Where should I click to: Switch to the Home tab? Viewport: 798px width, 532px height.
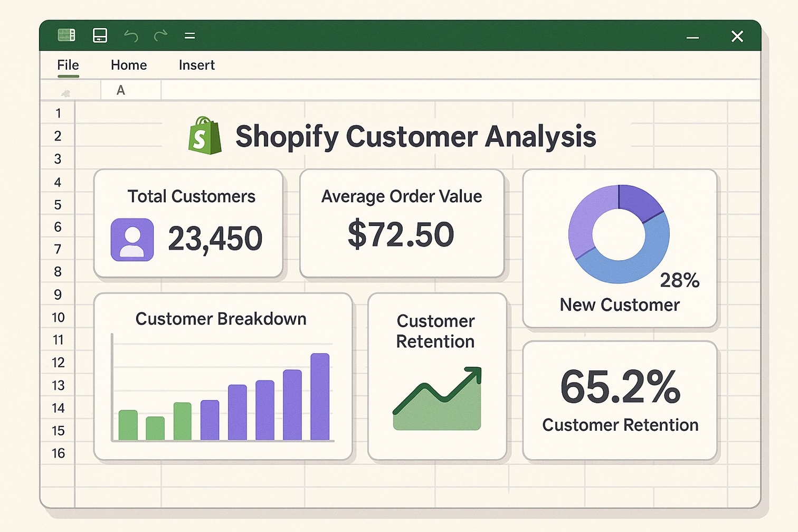click(x=129, y=65)
